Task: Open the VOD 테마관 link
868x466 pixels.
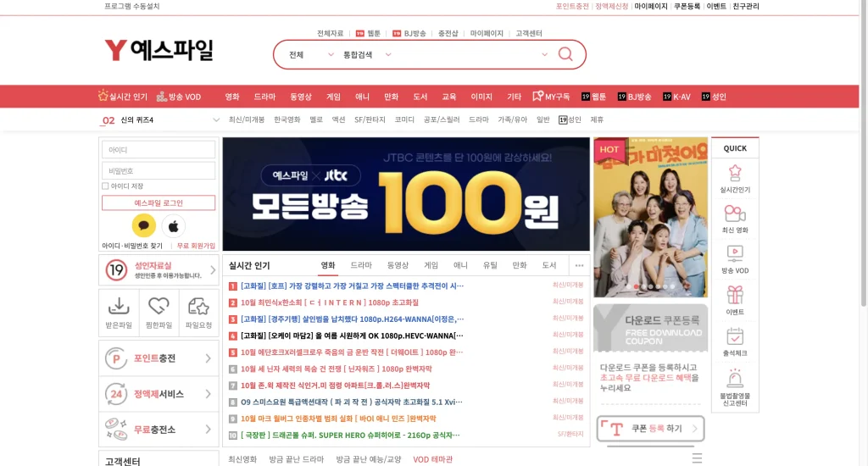Action: coord(432,459)
